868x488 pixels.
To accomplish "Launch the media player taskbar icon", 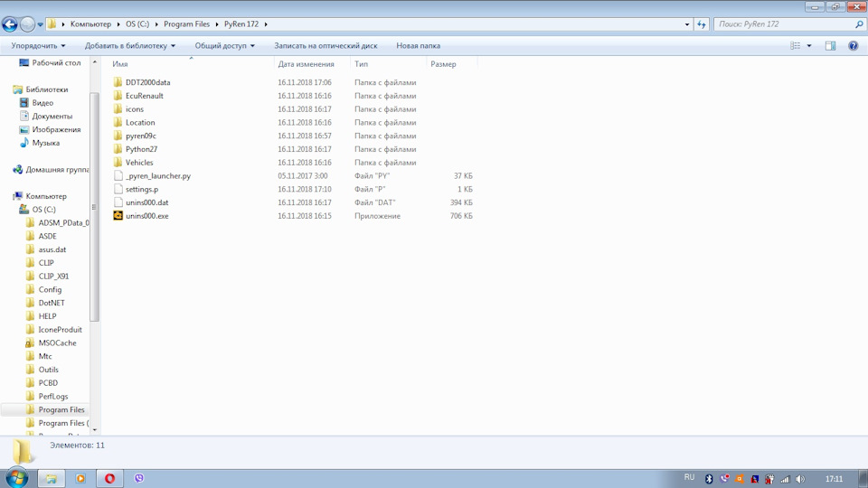I will click(x=80, y=478).
